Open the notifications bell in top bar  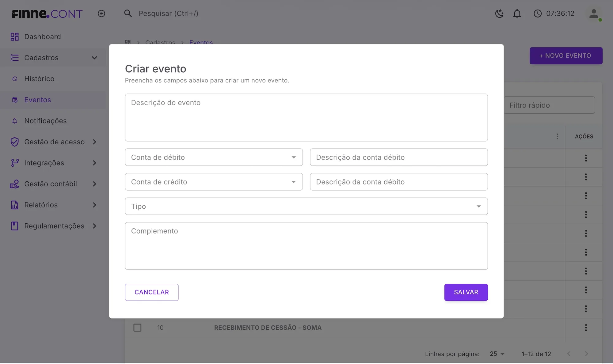517,13
